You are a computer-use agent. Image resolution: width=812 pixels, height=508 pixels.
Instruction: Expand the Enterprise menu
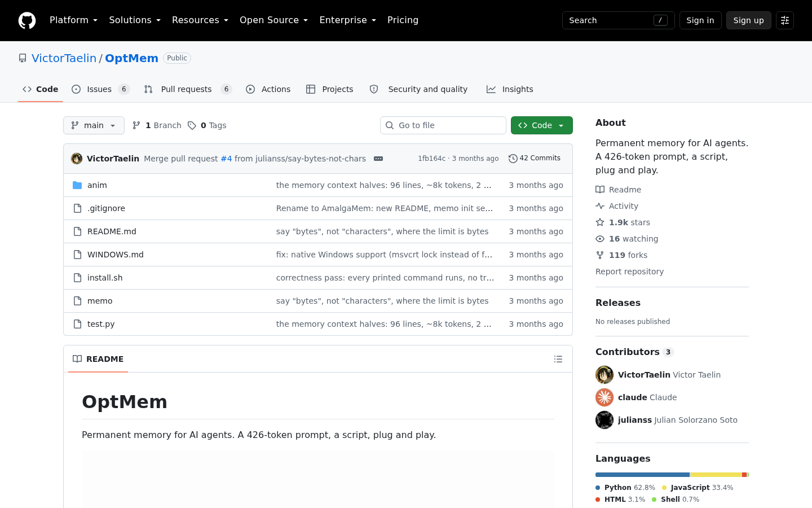pos(348,20)
